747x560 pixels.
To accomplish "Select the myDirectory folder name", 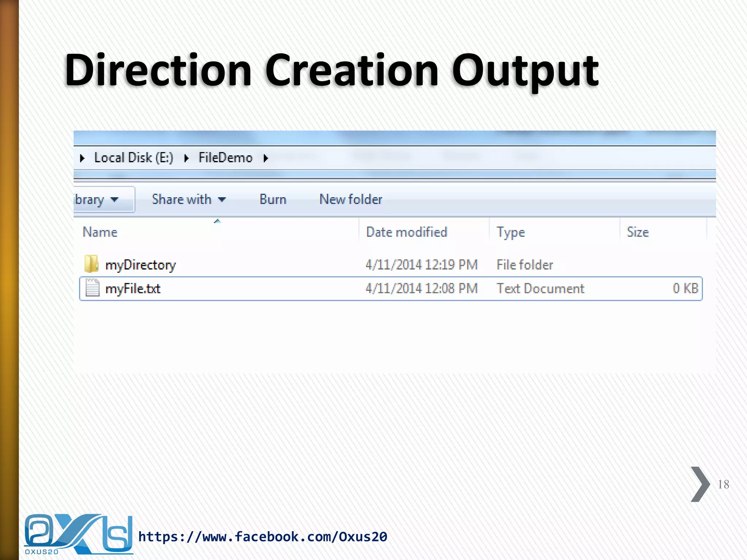I will (140, 265).
